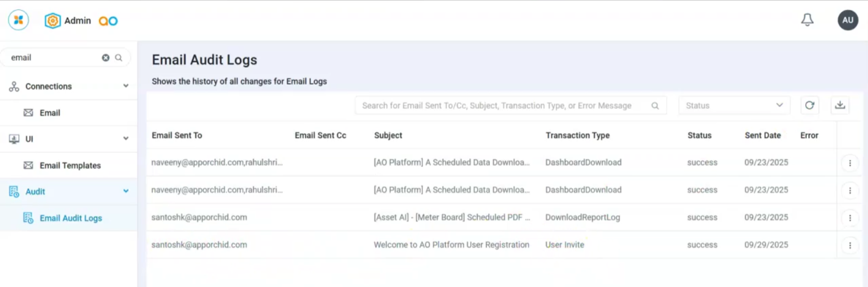
Task: Sort by the Sent Date column header
Action: (x=762, y=135)
